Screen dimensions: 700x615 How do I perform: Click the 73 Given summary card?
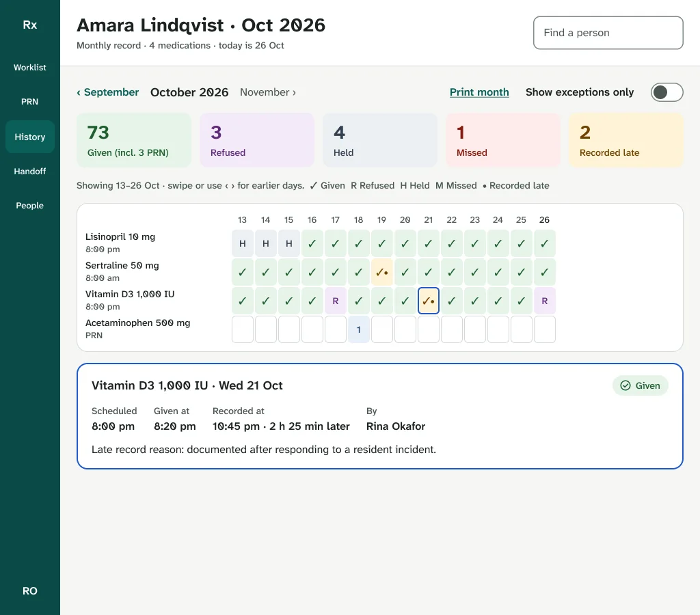tap(134, 140)
